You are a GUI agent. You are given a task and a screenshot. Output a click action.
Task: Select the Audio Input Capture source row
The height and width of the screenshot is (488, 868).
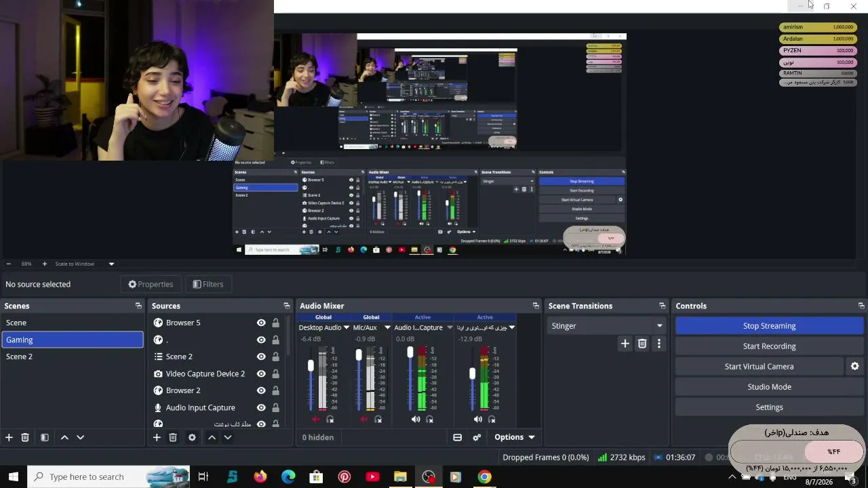(x=218, y=407)
